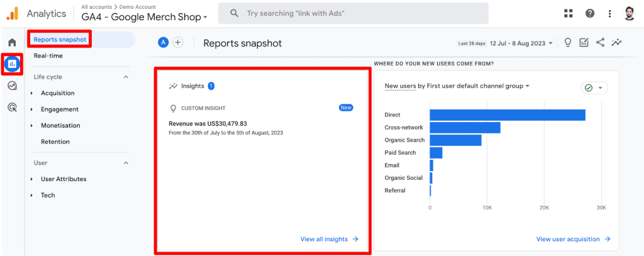Expand the Engagement menu item
This screenshot has height=256, width=644.
coord(31,109)
